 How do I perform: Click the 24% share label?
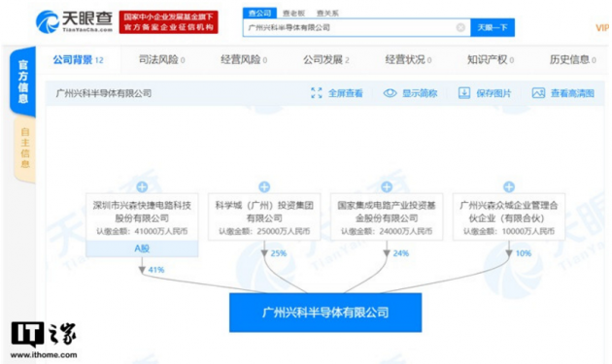tap(401, 253)
